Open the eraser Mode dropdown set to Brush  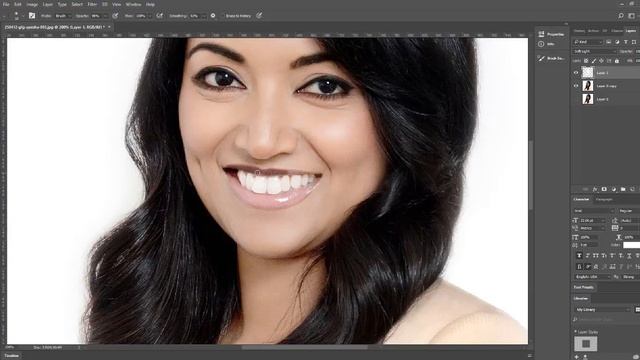pos(63,16)
